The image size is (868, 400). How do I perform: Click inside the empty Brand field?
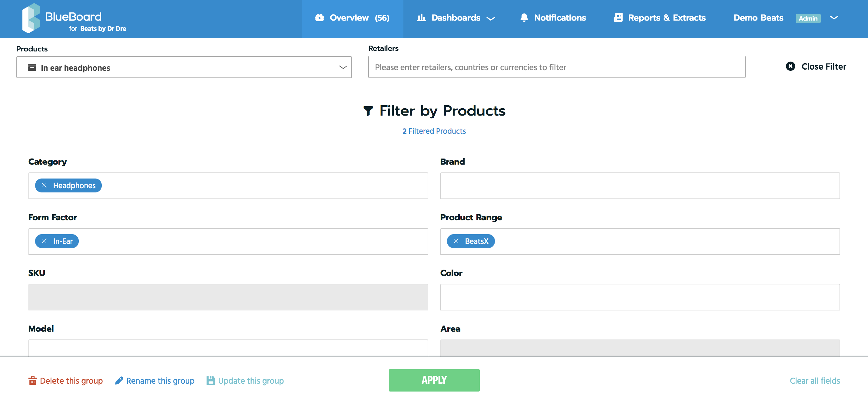(640, 186)
